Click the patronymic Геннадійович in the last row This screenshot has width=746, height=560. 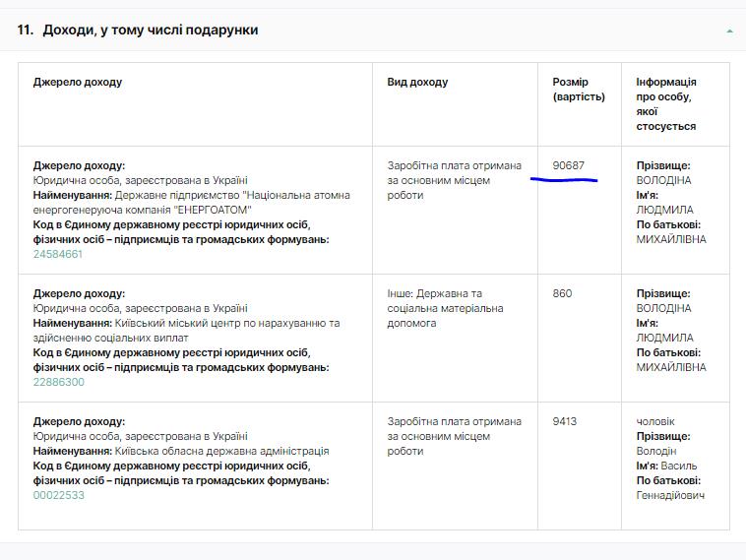point(670,495)
